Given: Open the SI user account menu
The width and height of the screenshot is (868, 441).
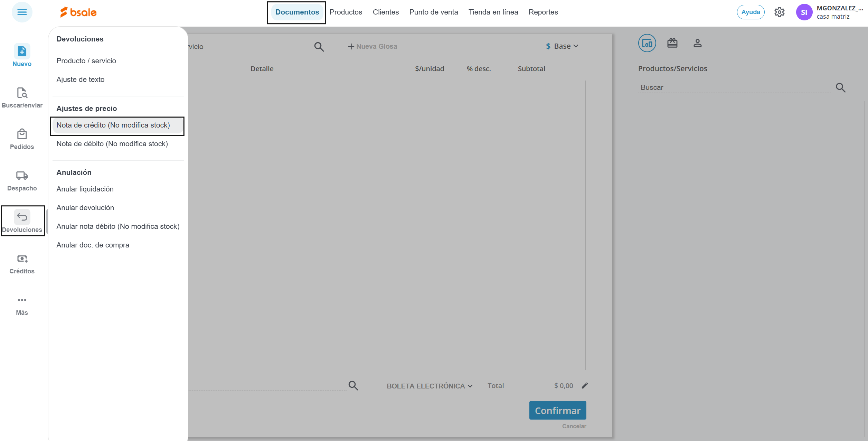Looking at the screenshot, I should coord(804,12).
